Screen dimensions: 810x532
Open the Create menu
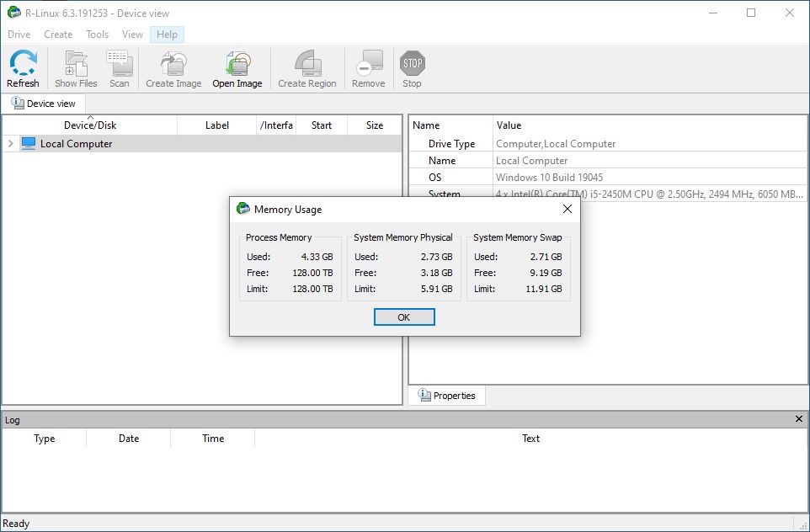(x=58, y=34)
